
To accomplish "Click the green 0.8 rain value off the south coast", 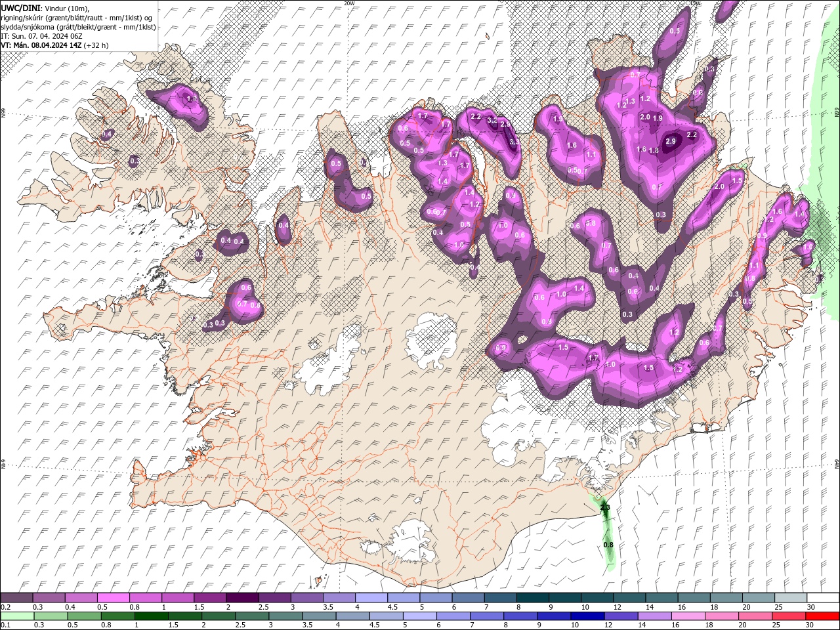I will 608,545.
